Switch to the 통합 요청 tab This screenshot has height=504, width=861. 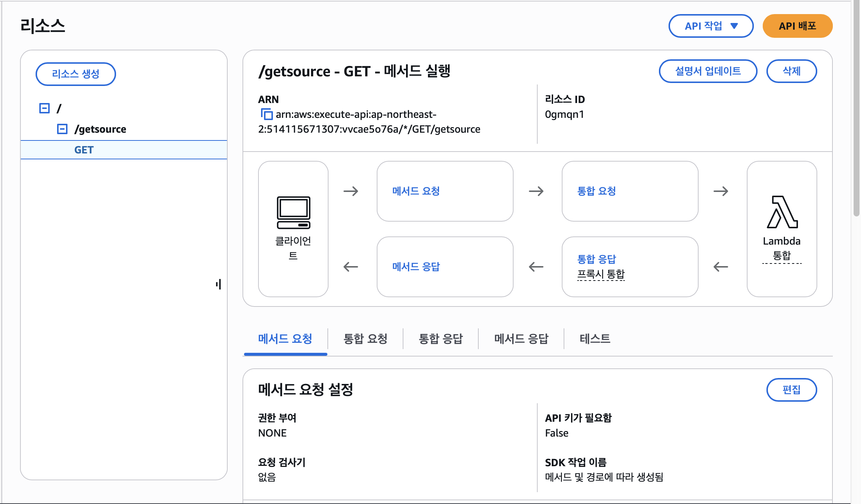click(365, 338)
